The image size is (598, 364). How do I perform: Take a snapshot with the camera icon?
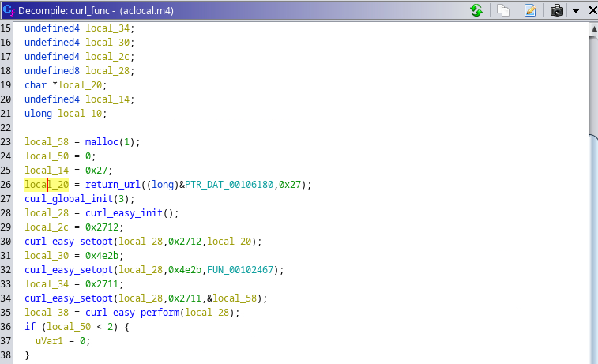[557, 10]
